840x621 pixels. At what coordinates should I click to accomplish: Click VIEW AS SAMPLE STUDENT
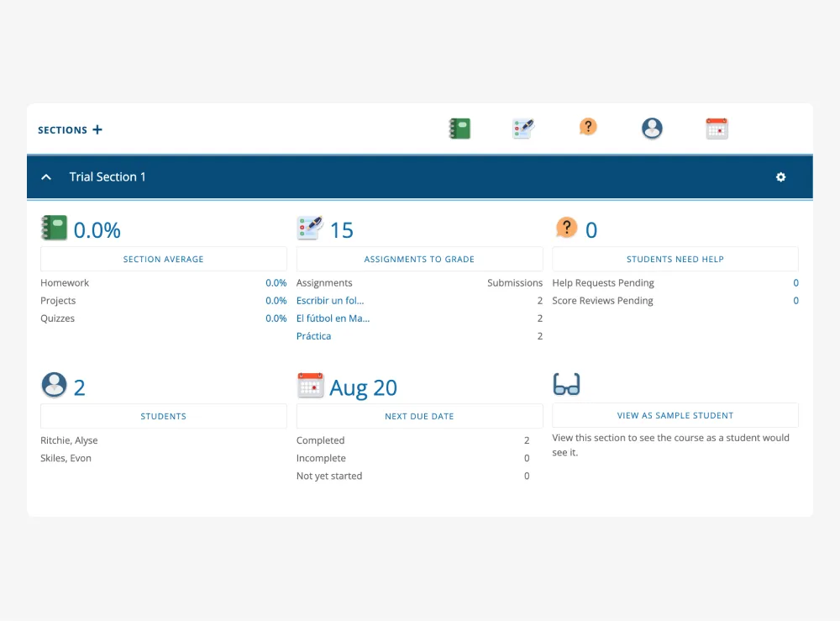(675, 414)
